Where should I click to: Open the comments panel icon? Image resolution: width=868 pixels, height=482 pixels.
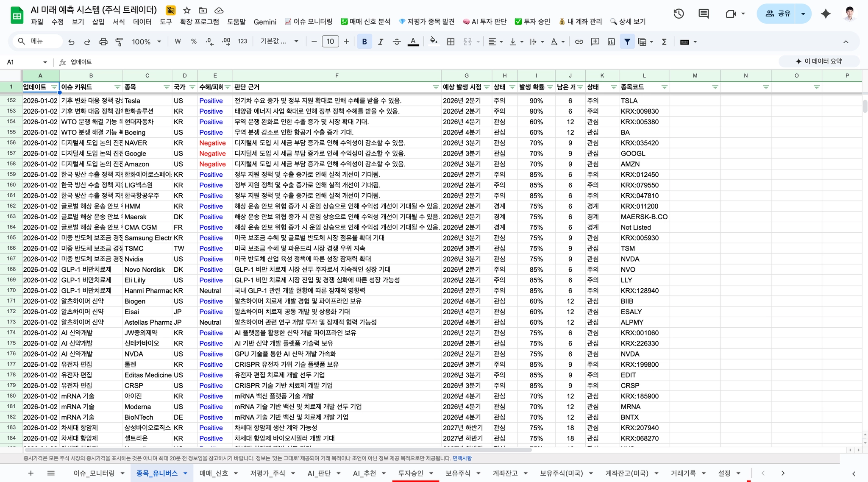coord(704,14)
